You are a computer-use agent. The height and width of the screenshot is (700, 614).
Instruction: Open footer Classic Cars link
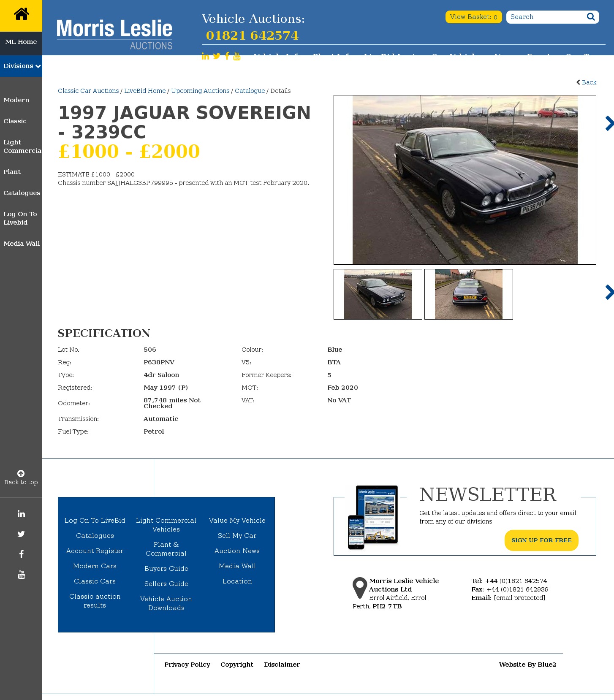point(95,581)
